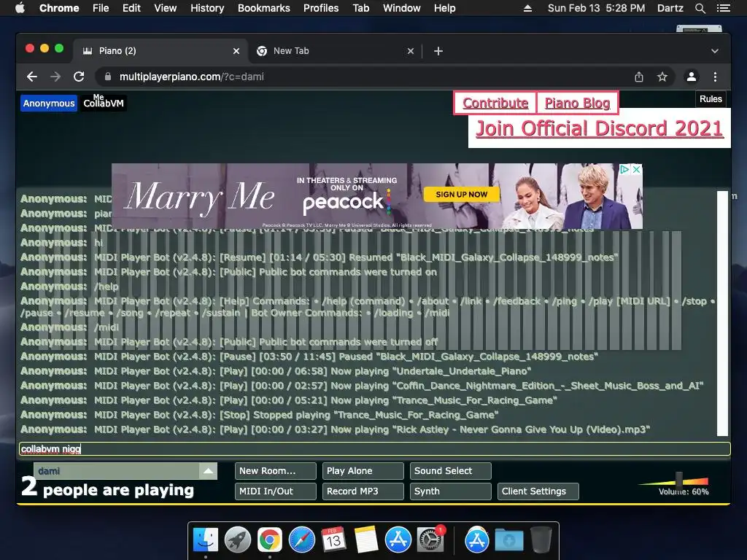Open the Join Official Discord 2021 link
Screen dimensions: 747x560
coord(600,128)
